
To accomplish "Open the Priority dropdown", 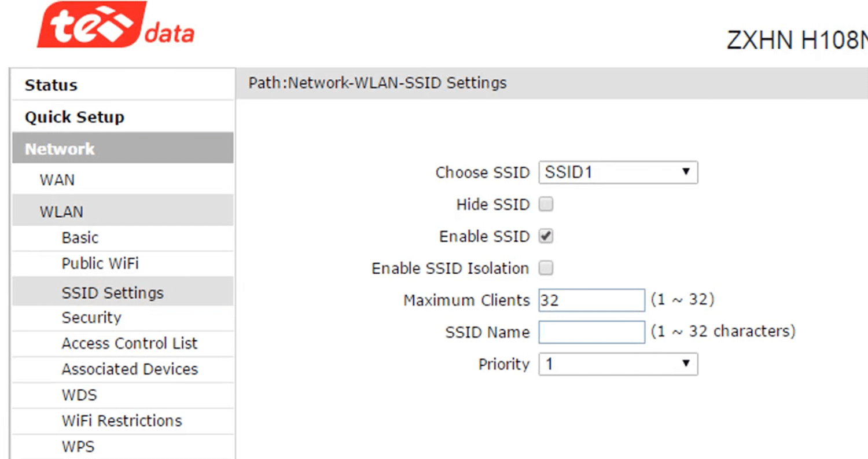I will 617,364.
